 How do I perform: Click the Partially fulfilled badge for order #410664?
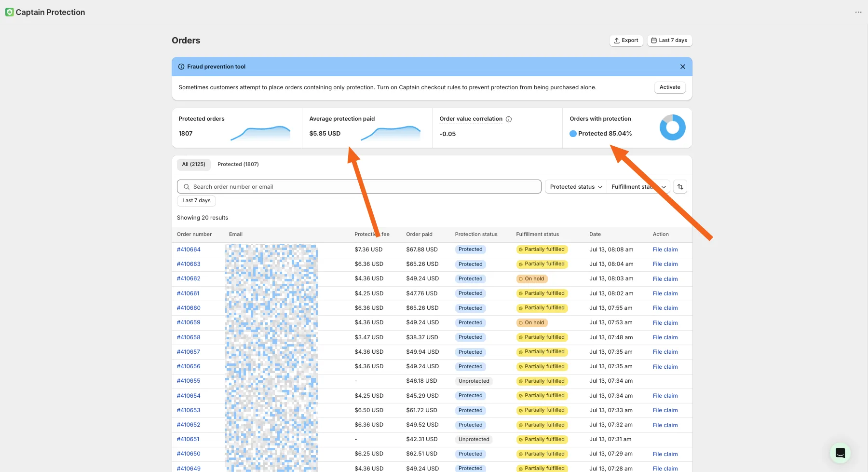point(542,250)
